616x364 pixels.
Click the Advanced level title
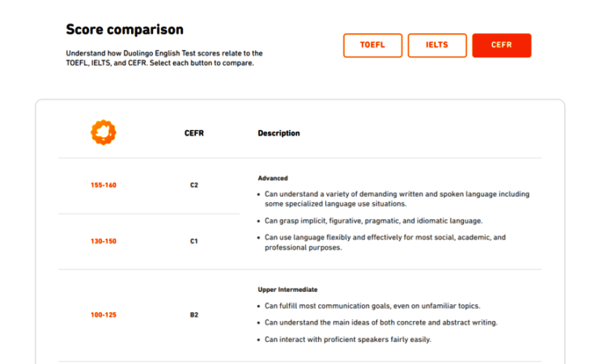click(273, 178)
